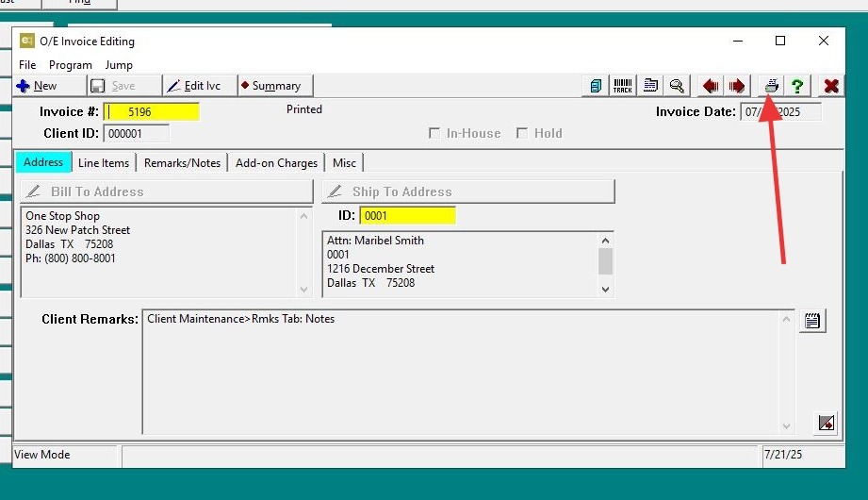Switch to the Add-on Charges tab
The image size is (868, 500).
click(276, 163)
